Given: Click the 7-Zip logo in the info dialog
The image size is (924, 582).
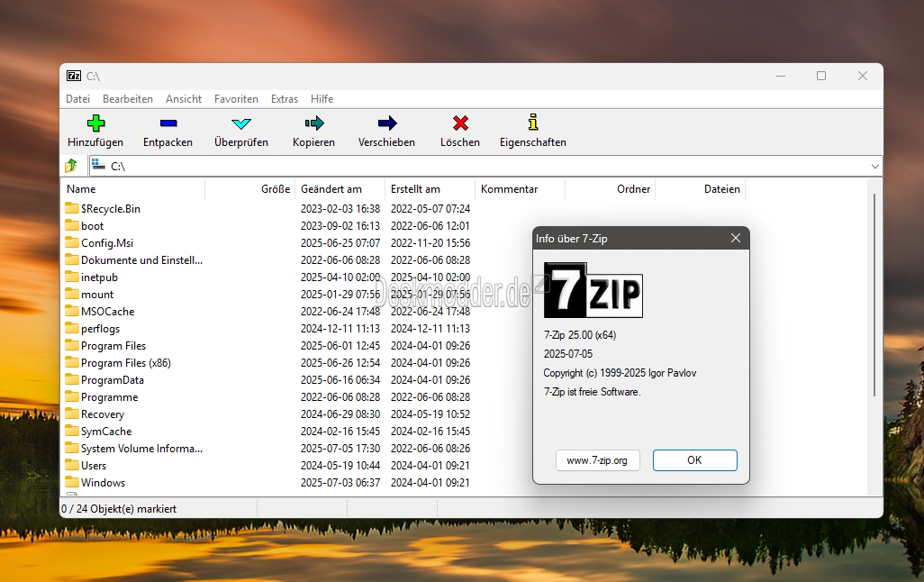Looking at the screenshot, I should pos(593,290).
